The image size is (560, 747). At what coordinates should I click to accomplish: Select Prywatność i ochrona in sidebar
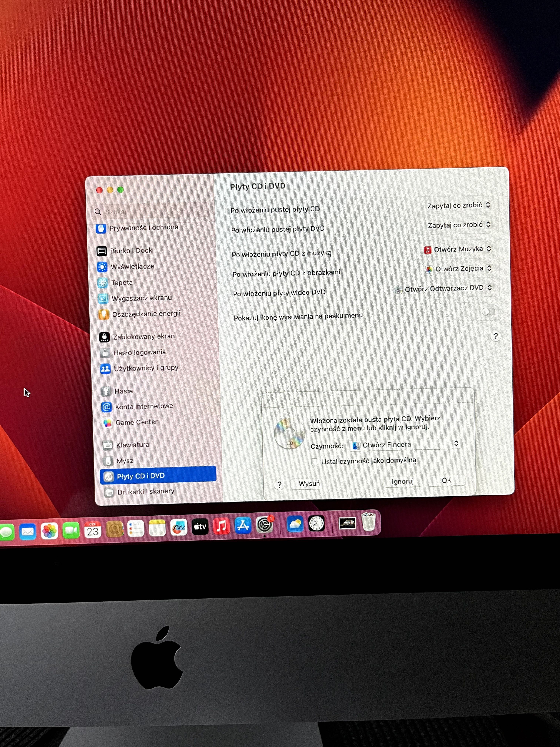(137, 228)
